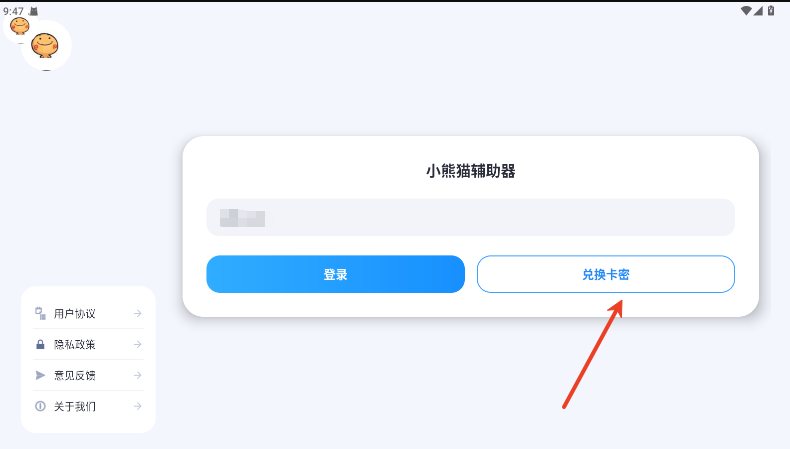Click the 关于我们 info icon
The image size is (790, 449).
point(40,406)
